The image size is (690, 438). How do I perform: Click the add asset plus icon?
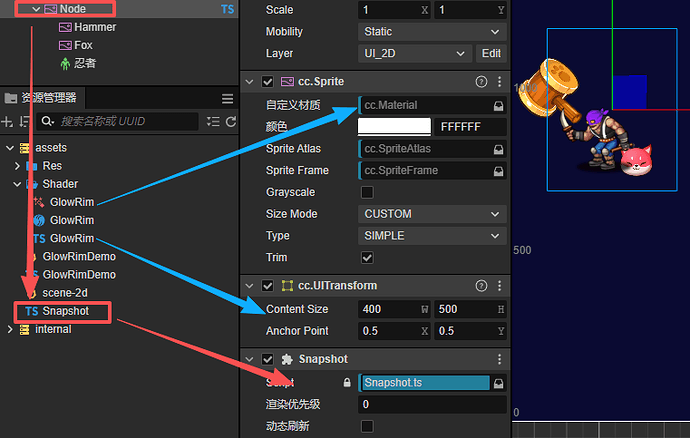[7, 121]
